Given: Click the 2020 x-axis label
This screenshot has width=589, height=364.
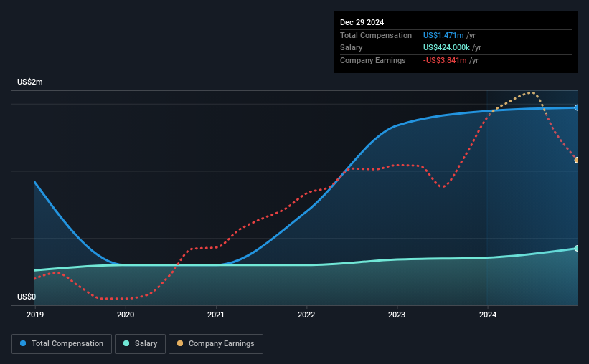Looking at the screenshot, I should pos(126,315).
